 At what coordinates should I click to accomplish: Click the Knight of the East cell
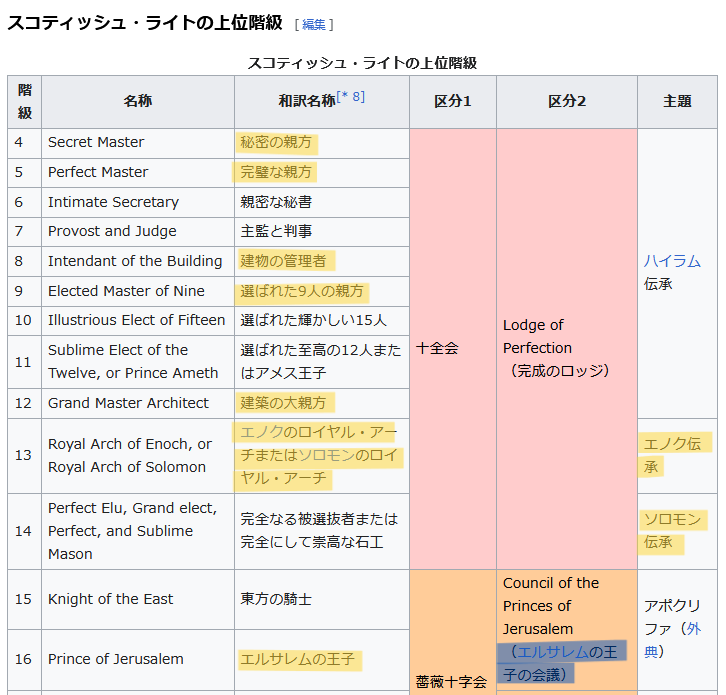click(x=110, y=599)
